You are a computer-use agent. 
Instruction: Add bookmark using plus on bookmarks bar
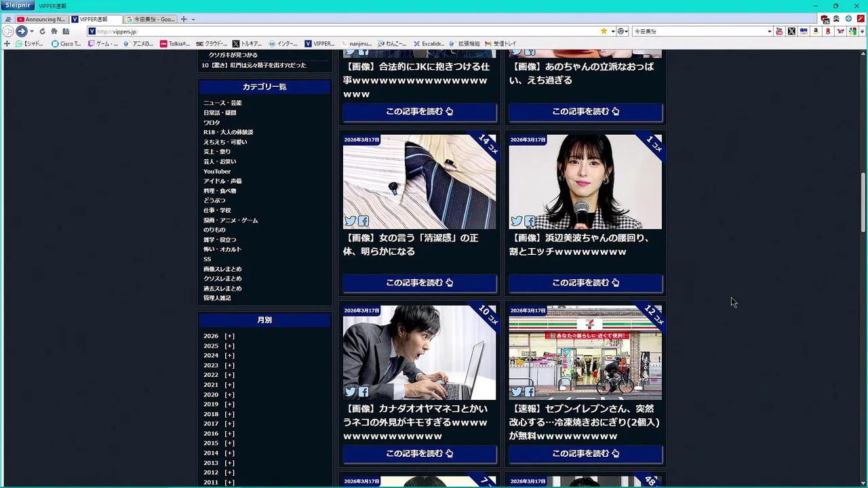[x=7, y=43]
